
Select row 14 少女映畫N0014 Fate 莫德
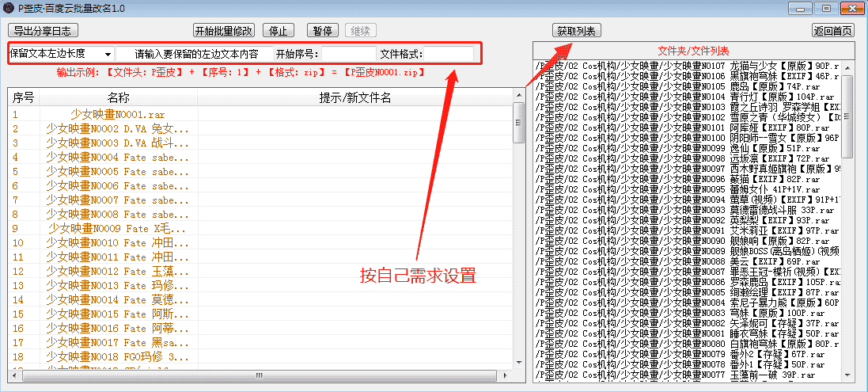tap(117, 299)
